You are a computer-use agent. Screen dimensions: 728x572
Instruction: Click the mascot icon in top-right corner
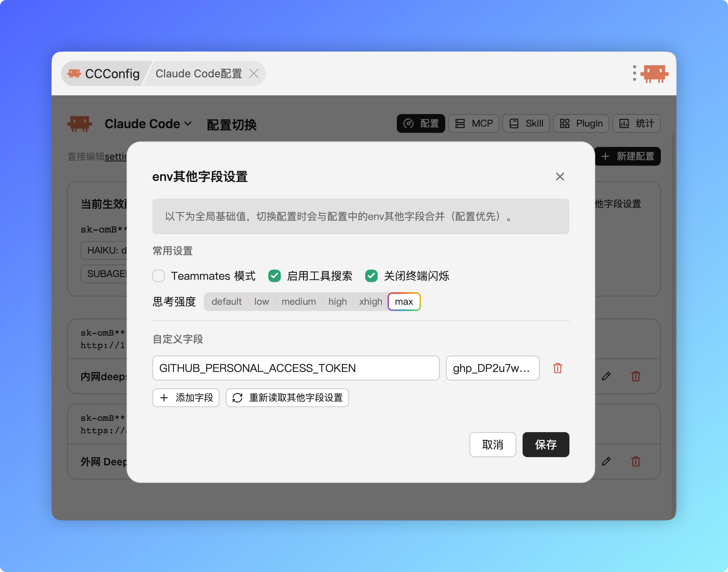coord(655,73)
